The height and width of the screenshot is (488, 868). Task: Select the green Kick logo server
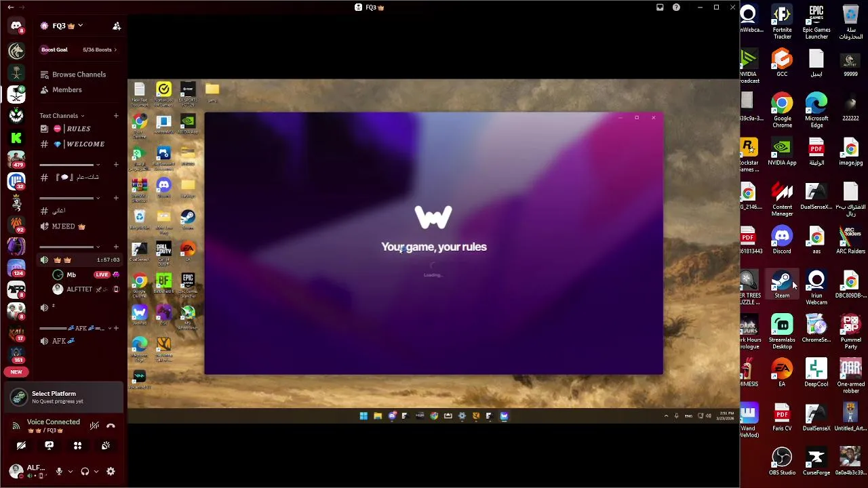(x=16, y=138)
